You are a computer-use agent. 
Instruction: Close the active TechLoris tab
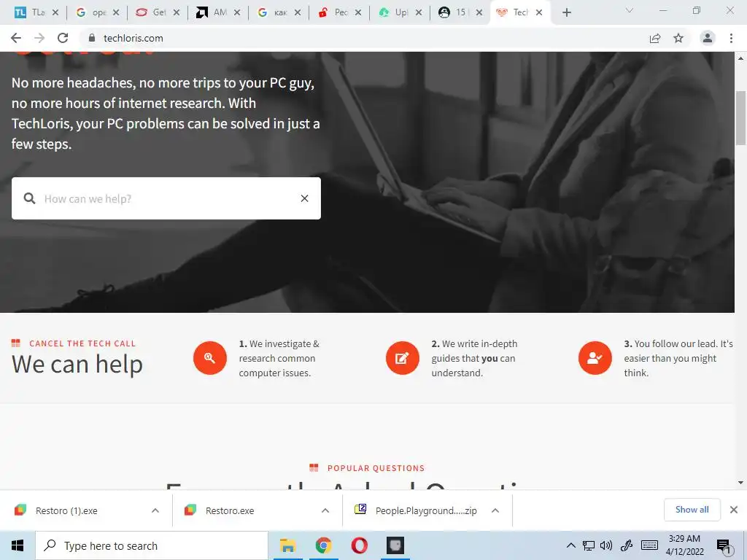(539, 12)
